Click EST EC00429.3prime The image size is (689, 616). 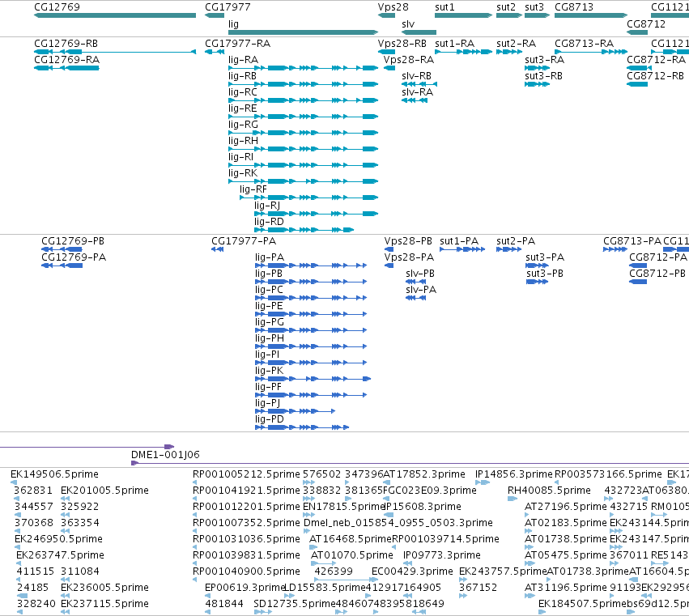(412, 571)
